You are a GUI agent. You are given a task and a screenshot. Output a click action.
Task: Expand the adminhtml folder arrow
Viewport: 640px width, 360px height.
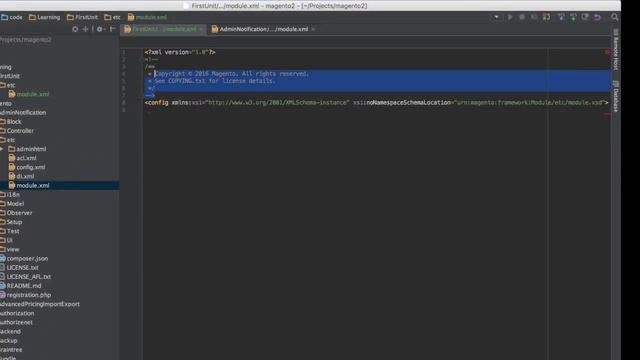click(2, 149)
